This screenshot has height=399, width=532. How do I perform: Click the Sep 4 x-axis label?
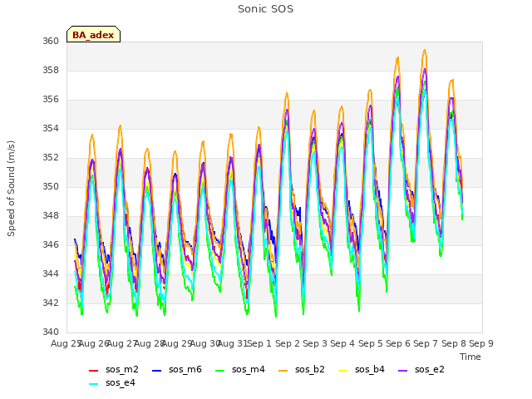pos(342,343)
